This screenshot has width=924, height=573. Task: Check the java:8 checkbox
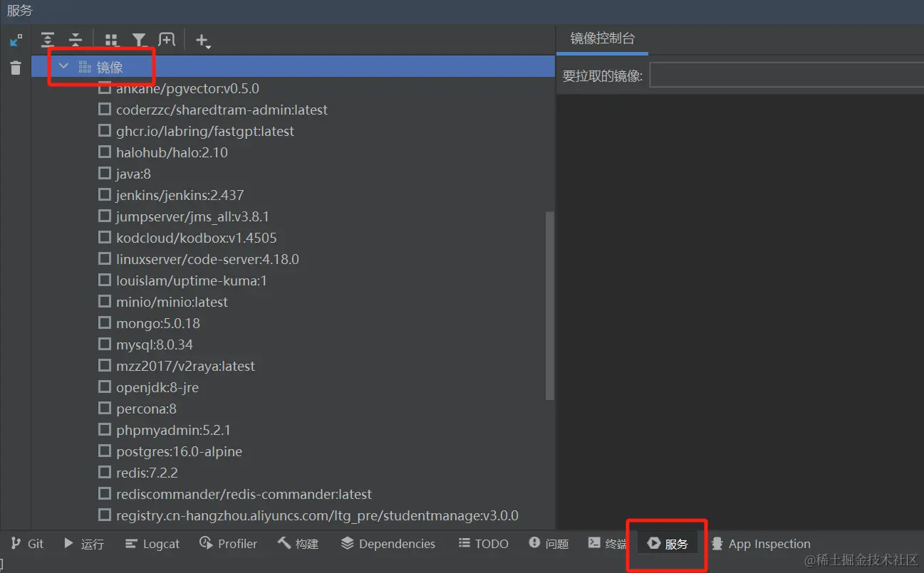point(105,173)
